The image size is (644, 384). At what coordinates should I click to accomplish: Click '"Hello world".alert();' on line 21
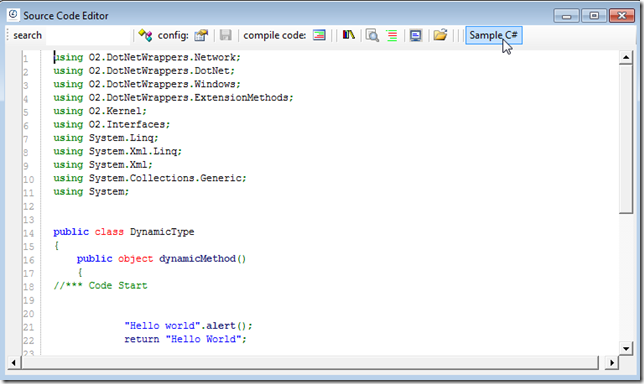point(189,326)
